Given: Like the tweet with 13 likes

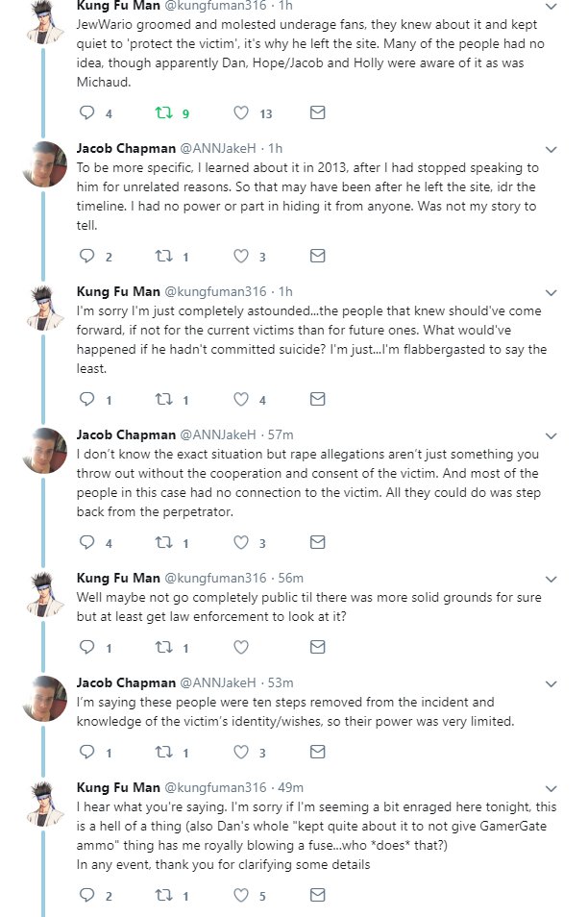Looking at the screenshot, I should point(241,112).
